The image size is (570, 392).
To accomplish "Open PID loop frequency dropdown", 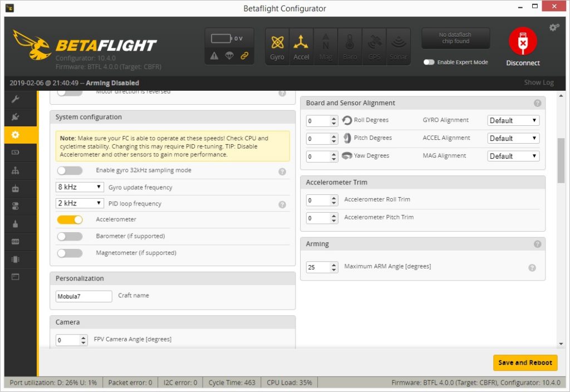I will click(x=80, y=203).
